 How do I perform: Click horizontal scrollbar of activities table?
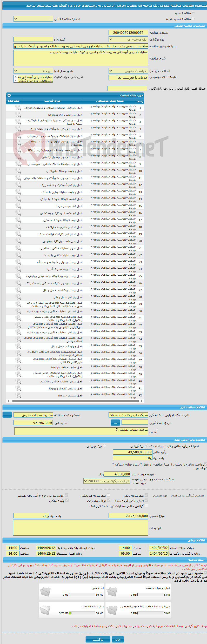tap(75, 401)
